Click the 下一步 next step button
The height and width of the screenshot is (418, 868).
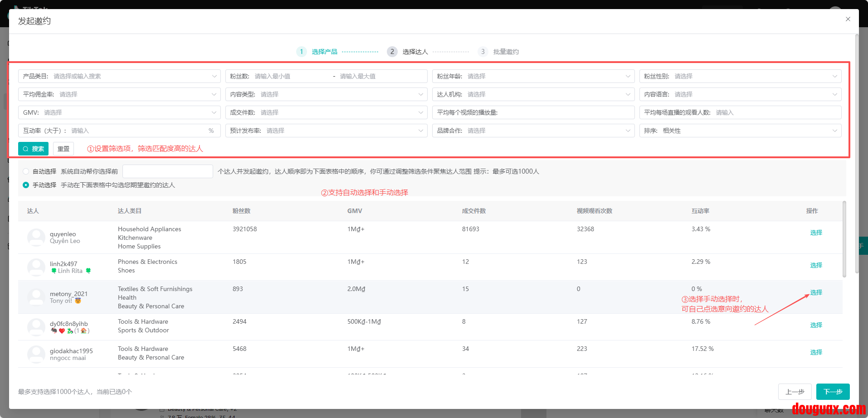pyautogui.click(x=833, y=392)
